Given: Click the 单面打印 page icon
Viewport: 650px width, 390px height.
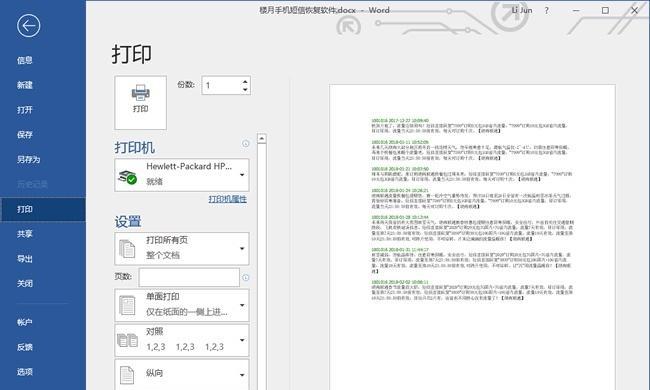Looking at the screenshot, I should coord(127,306).
